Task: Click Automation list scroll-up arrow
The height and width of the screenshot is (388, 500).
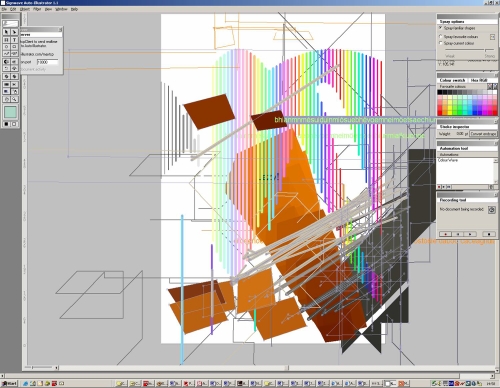Action: 495,161
